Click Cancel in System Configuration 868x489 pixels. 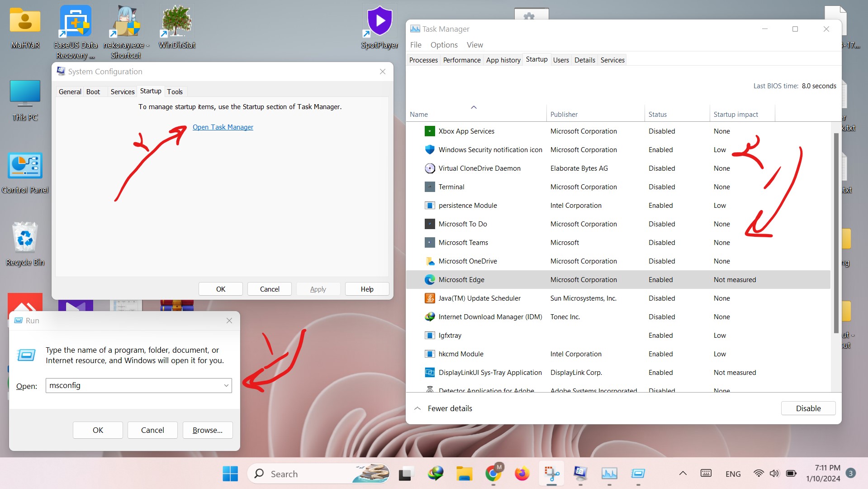pos(270,289)
